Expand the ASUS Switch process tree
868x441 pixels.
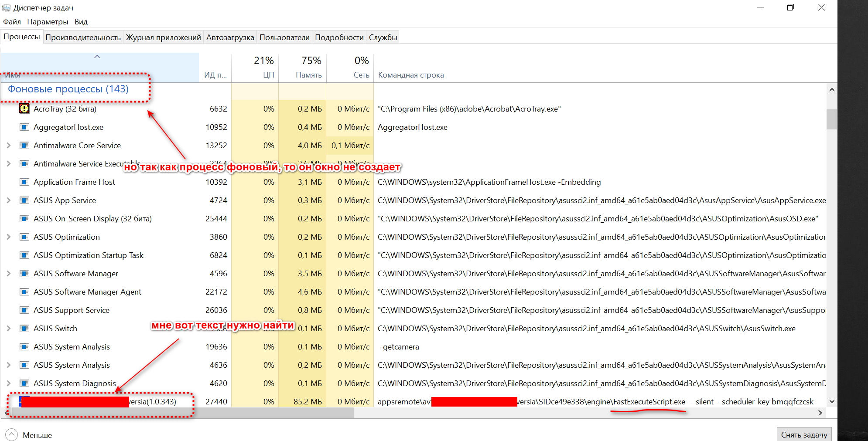[9, 329]
